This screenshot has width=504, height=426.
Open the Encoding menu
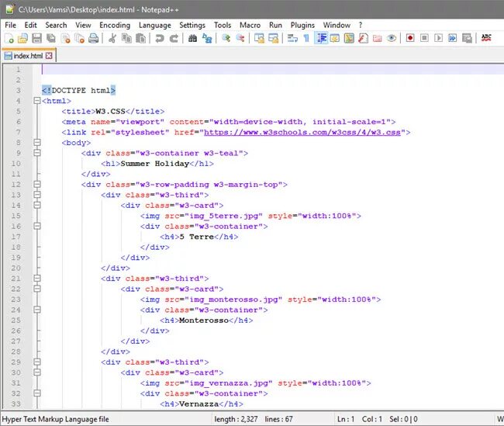[115, 25]
